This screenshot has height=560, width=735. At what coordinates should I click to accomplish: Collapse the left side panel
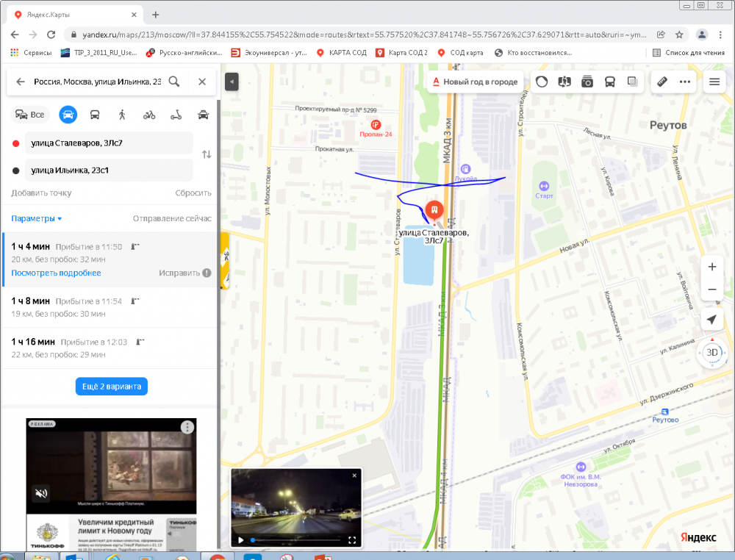tap(232, 82)
